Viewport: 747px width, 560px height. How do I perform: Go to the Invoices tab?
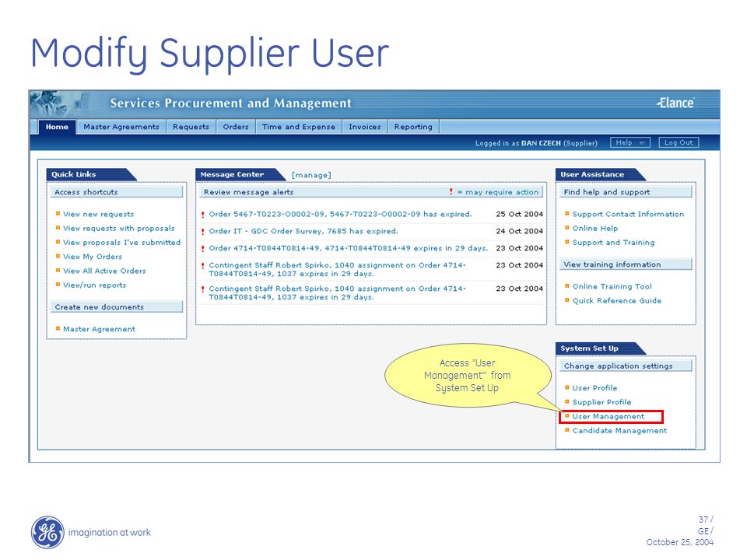[364, 127]
